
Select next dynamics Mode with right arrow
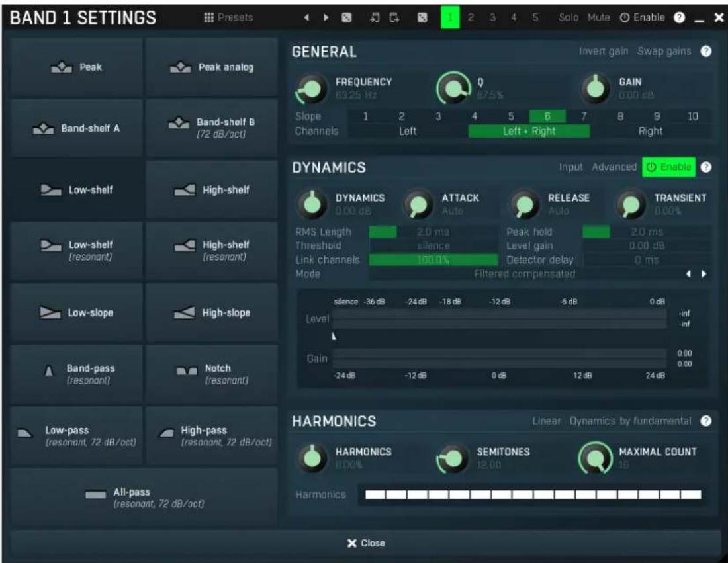point(704,274)
